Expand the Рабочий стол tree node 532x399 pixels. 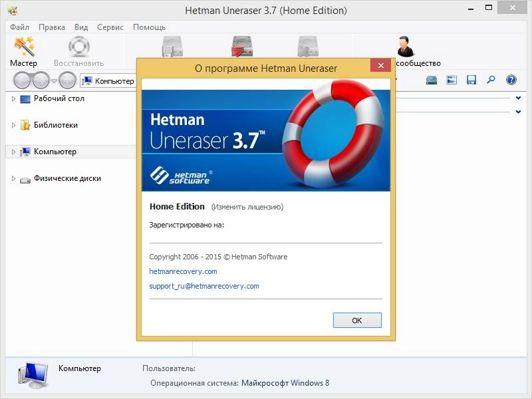(x=13, y=98)
